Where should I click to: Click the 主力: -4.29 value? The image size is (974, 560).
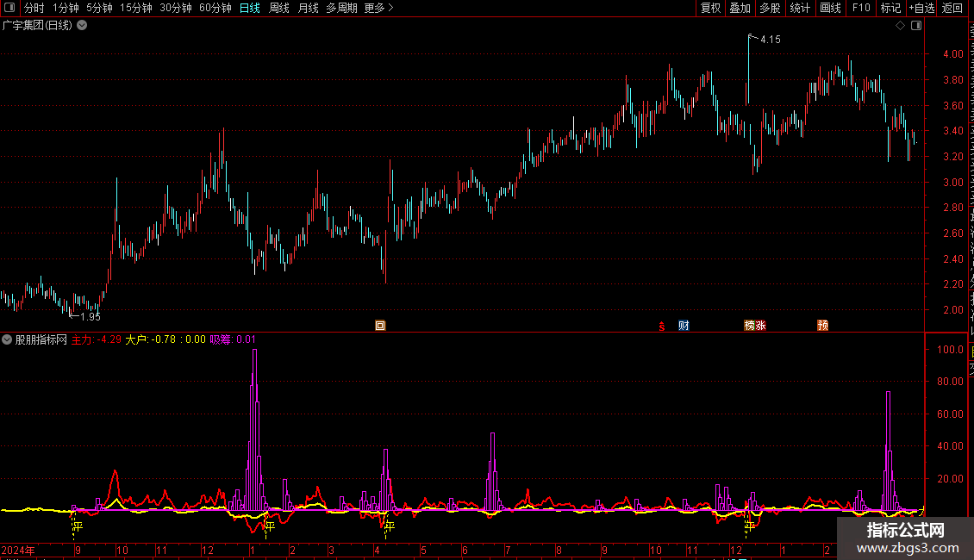pos(97,339)
